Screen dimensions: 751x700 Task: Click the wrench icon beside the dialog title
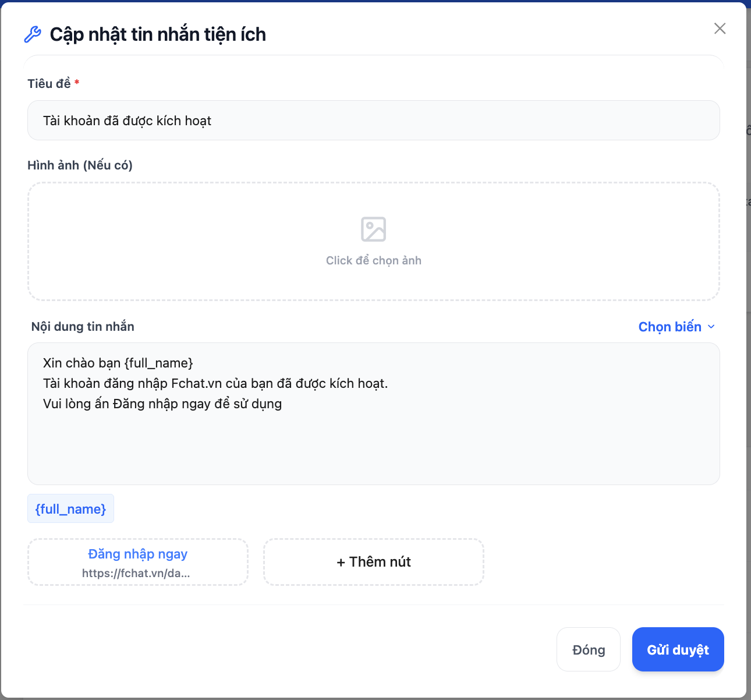coord(33,34)
